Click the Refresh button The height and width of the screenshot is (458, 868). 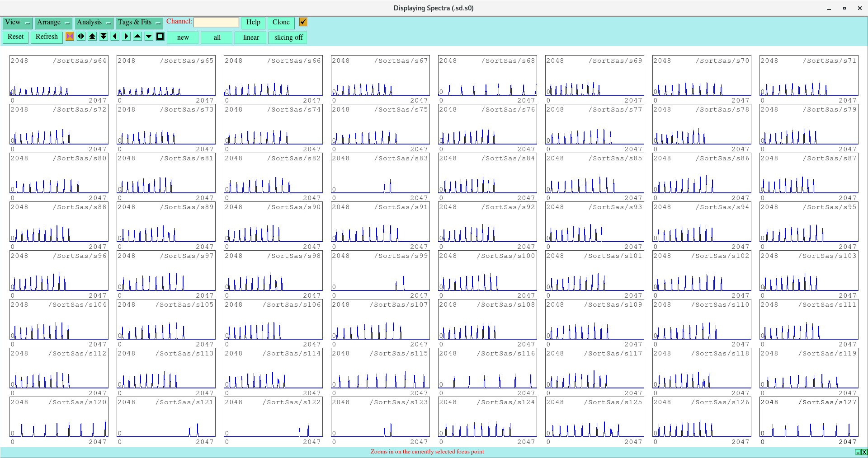tap(47, 37)
